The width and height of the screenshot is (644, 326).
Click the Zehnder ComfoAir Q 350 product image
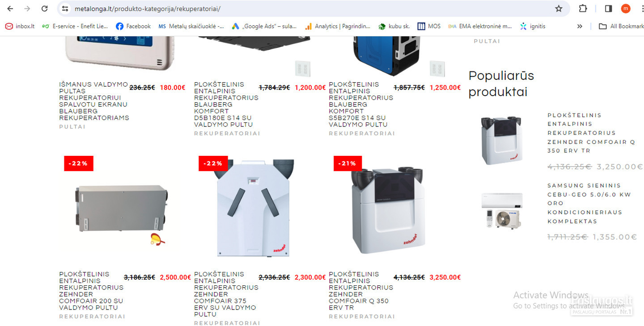coord(387,208)
